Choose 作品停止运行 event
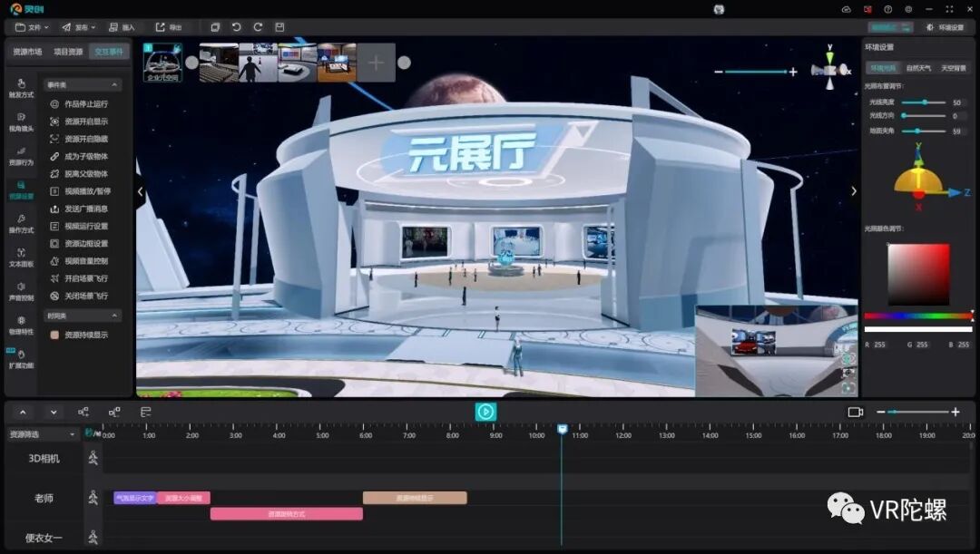980x554 pixels. point(79,104)
